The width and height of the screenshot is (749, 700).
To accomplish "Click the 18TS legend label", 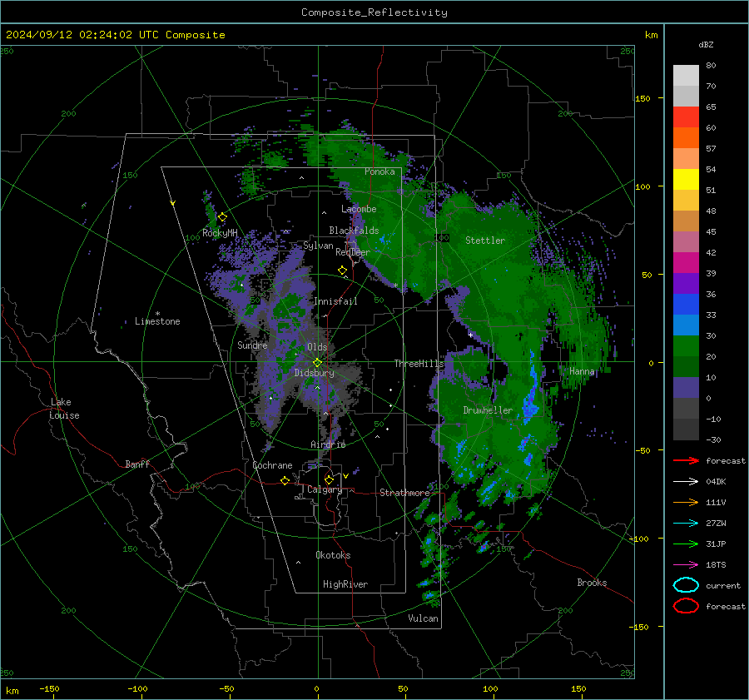I will click(716, 565).
